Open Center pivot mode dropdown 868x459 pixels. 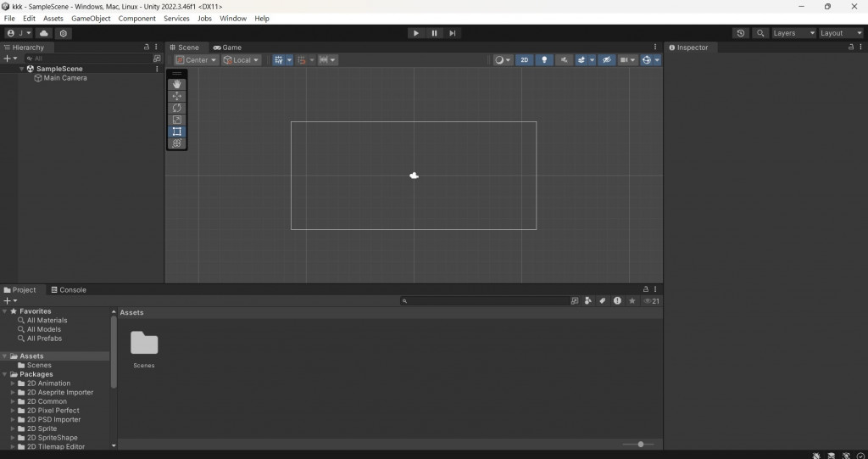tap(196, 60)
